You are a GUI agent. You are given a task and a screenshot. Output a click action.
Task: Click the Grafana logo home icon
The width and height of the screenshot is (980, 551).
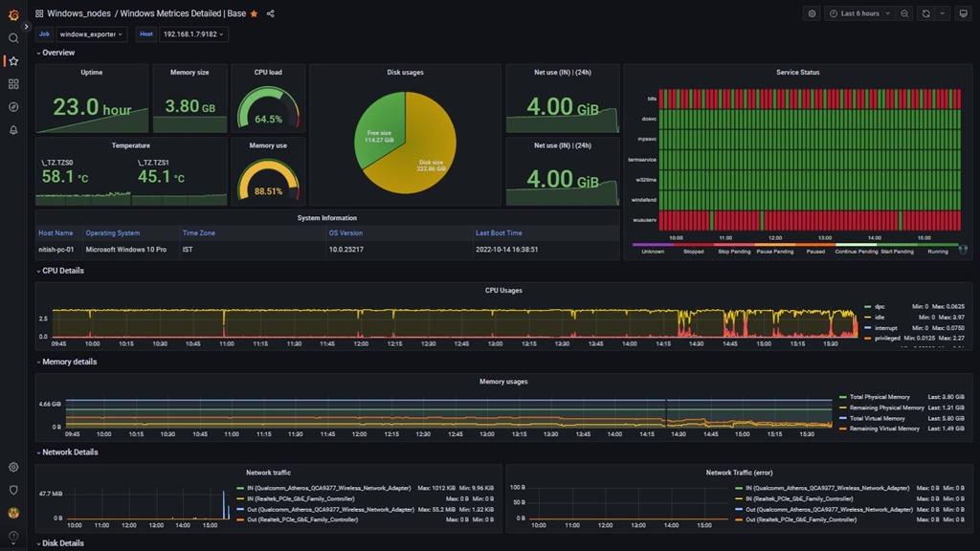(x=13, y=14)
